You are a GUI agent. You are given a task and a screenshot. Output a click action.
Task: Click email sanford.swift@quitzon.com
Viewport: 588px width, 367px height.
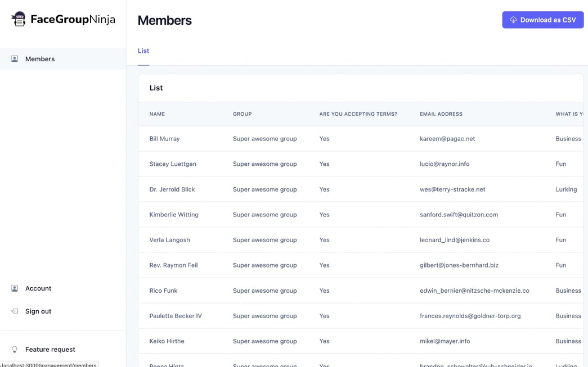click(459, 215)
